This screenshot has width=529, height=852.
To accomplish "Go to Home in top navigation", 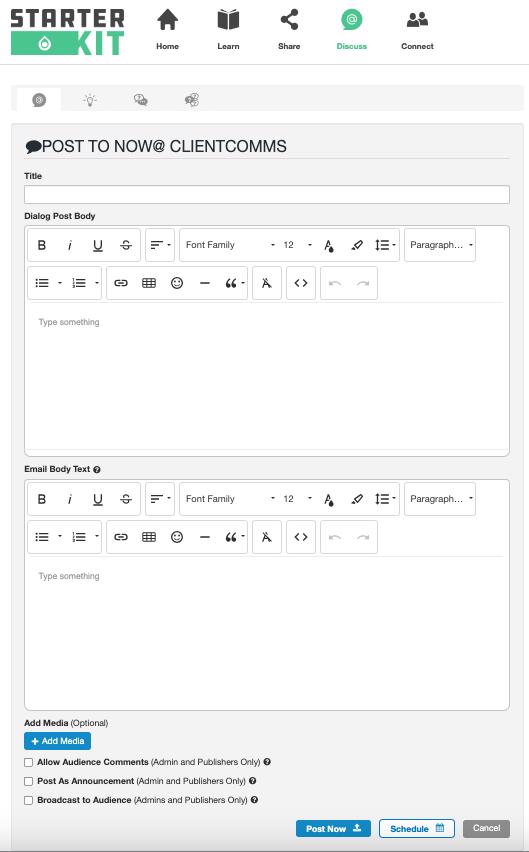I will [167, 30].
